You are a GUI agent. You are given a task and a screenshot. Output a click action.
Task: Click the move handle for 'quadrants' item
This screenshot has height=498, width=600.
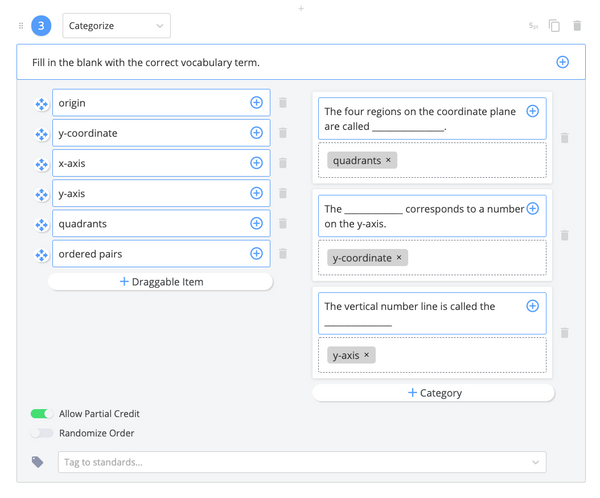pos(41,225)
